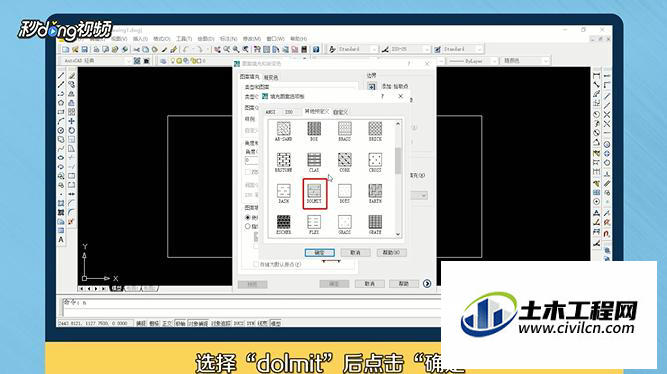
Task: Select the Erase tool in modify toolbar
Action: point(71,75)
